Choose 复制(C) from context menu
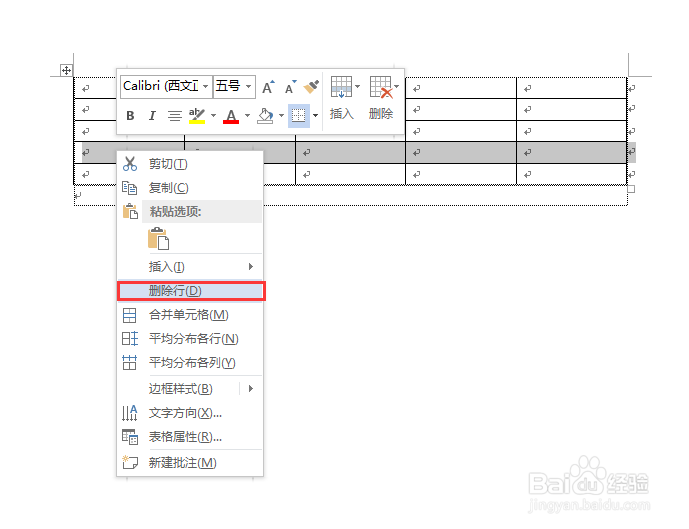The width and height of the screenshot is (689, 529). [x=190, y=188]
